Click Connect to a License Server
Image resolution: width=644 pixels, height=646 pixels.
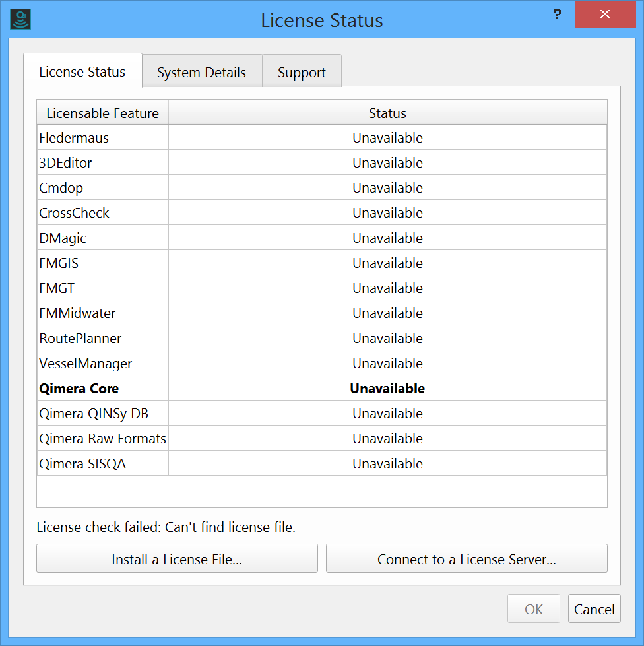467,559
